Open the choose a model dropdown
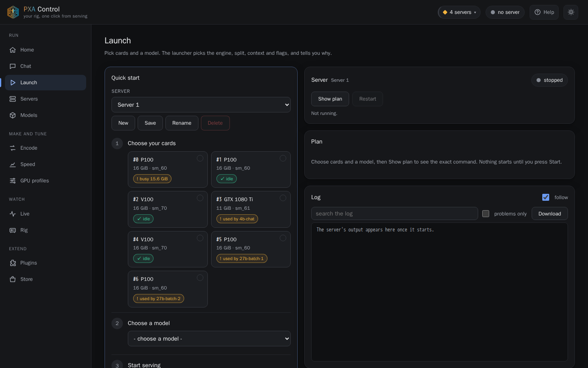The width and height of the screenshot is (588, 368). [x=209, y=339]
